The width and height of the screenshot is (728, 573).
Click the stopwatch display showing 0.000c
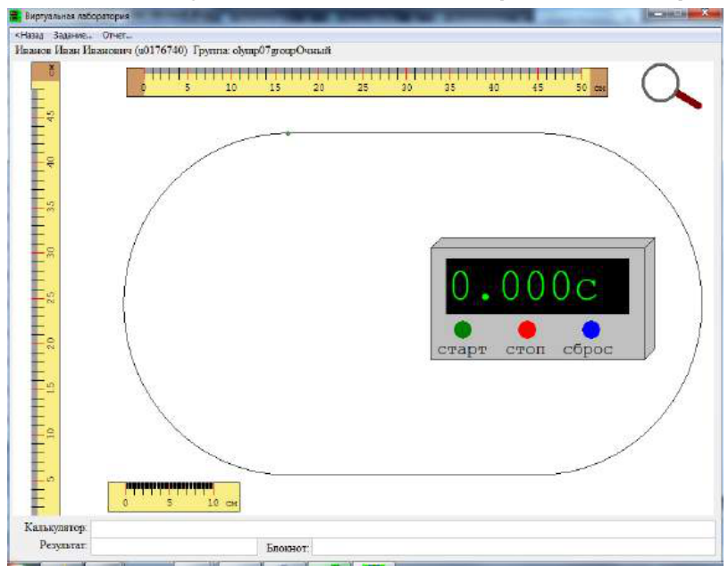coord(537,286)
